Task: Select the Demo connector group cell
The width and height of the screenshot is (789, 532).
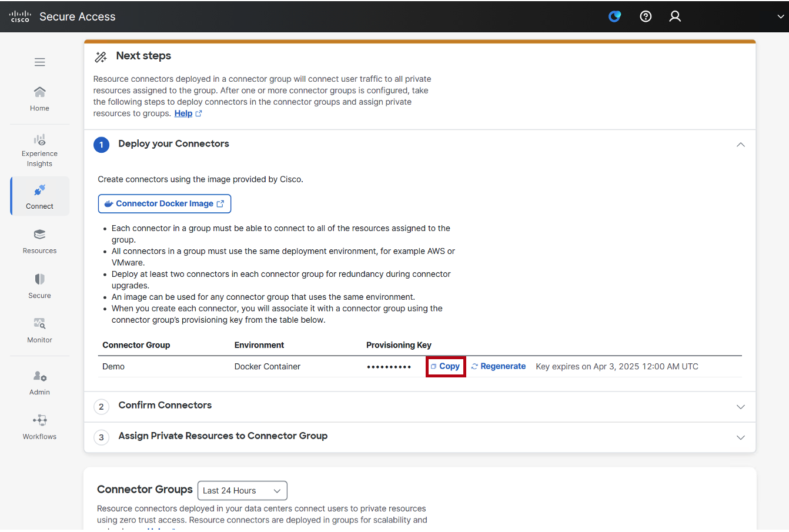Action: 113,366
